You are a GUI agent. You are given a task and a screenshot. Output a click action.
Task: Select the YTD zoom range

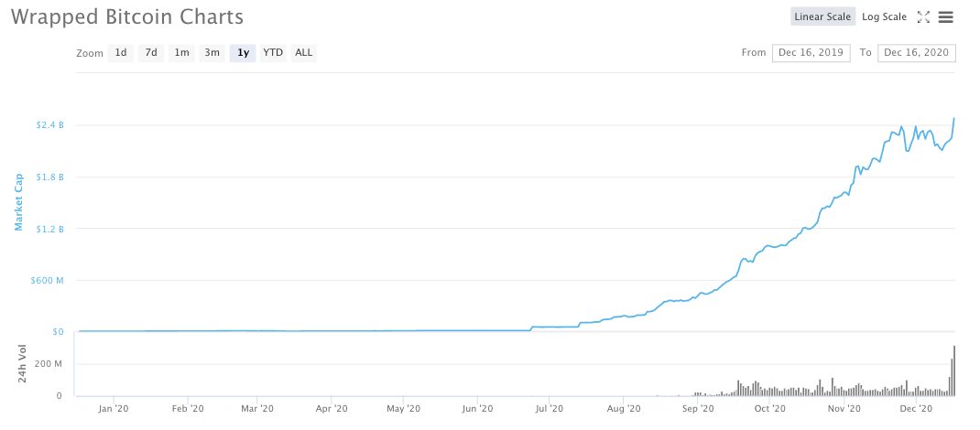tap(273, 53)
